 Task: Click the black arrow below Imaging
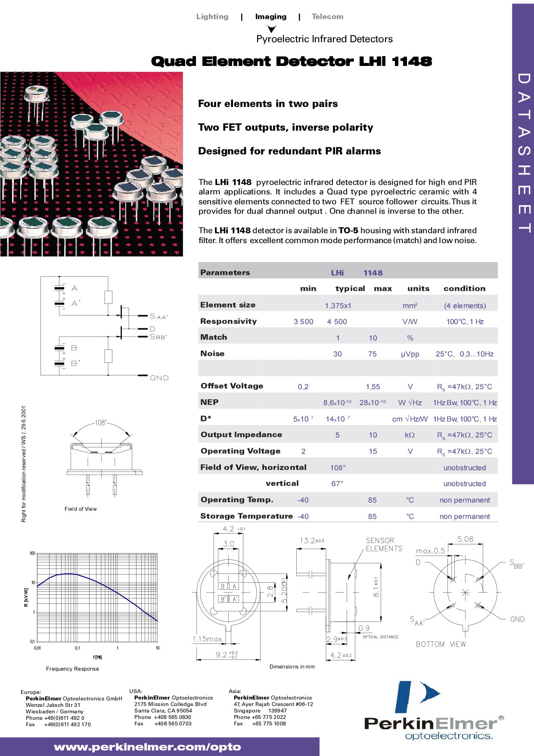point(272,29)
